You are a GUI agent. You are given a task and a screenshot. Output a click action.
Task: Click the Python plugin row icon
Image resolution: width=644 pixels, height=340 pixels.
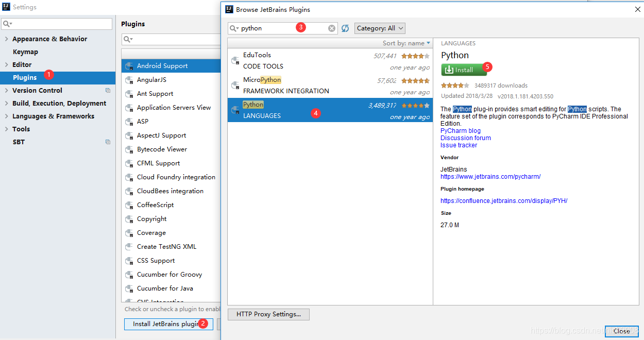(x=235, y=110)
